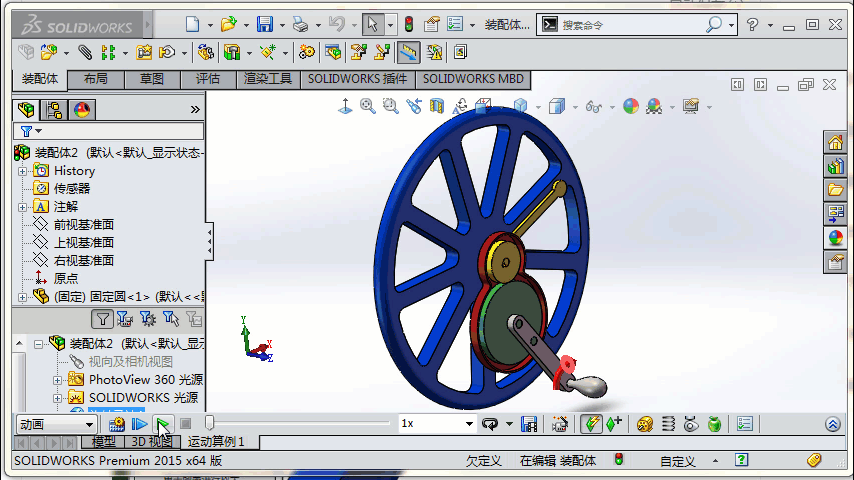Click the Save Animation disk icon
The image size is (854, 480).
pos(530,424)
